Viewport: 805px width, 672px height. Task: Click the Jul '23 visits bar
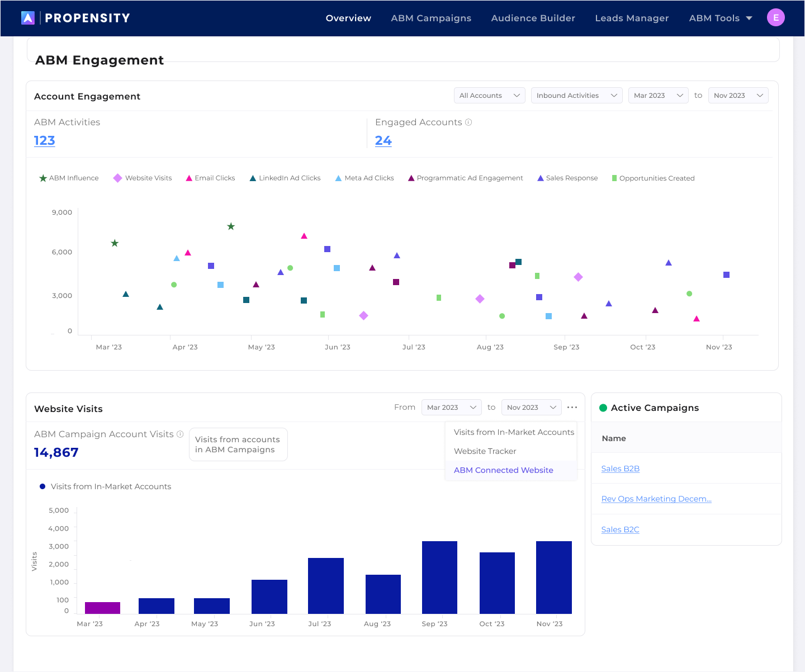pos(326,586)
